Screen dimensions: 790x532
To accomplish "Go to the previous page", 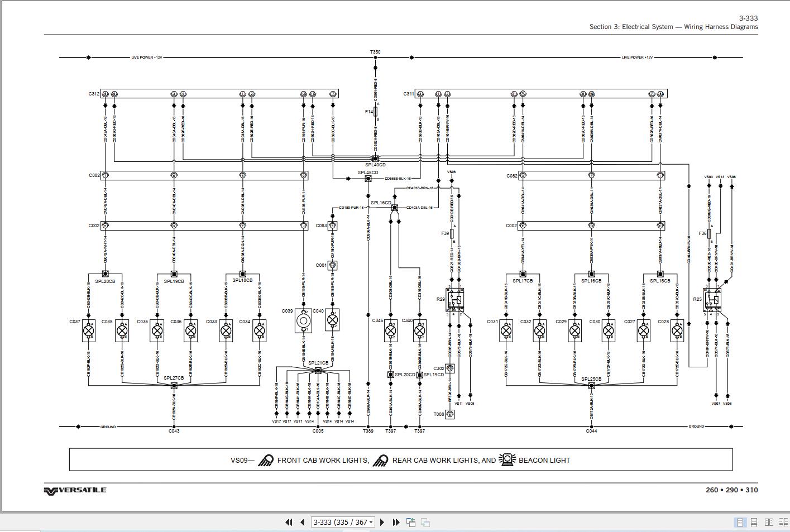I will (x=303, y=523).
